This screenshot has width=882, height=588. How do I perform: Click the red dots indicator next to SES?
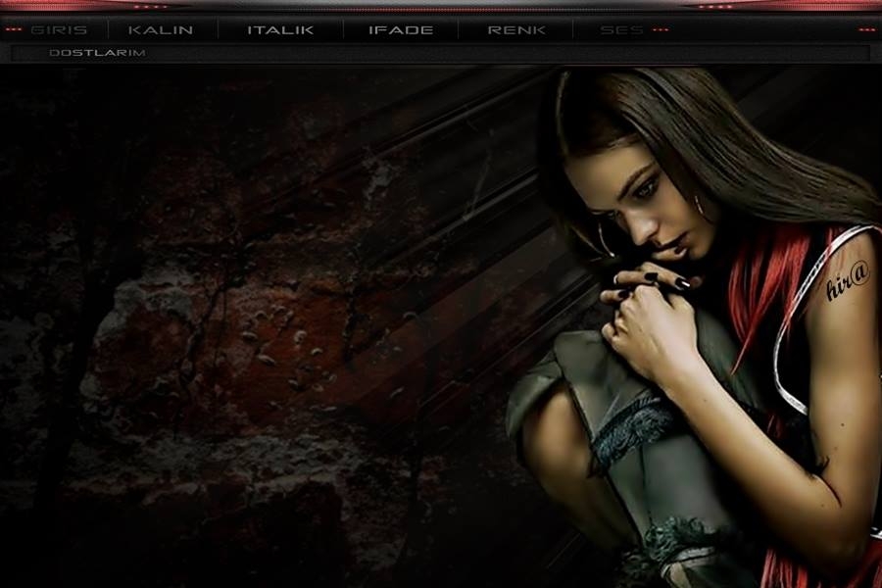click(661, 29)
